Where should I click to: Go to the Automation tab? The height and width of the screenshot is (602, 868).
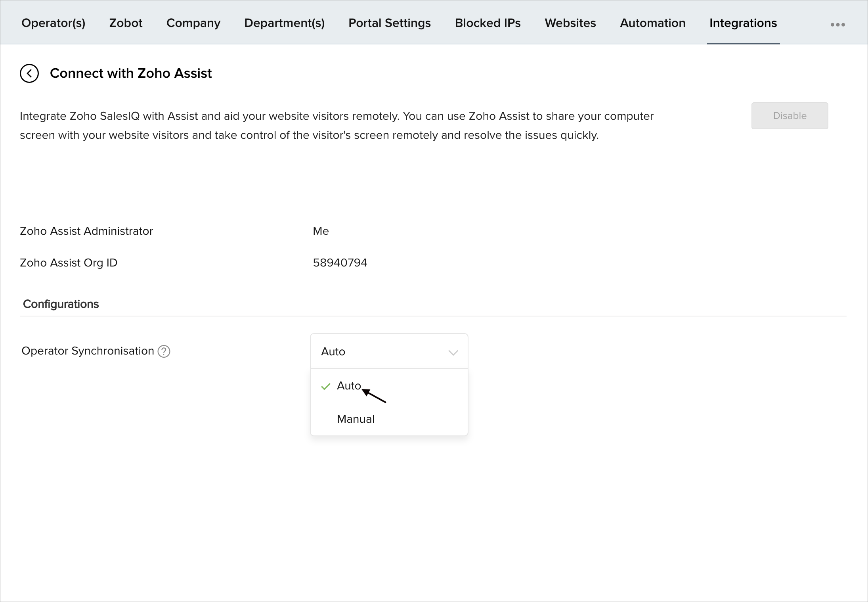point(653,23)
